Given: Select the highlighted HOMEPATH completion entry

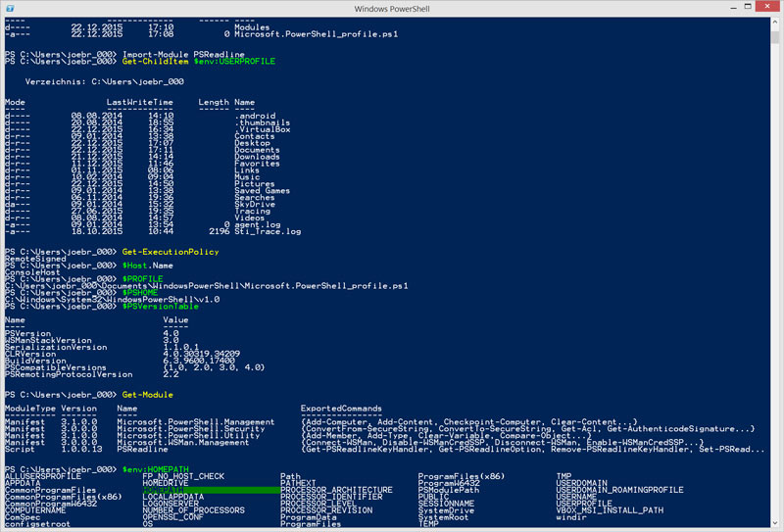Looking at the screenshot, I should coord(212,490).
